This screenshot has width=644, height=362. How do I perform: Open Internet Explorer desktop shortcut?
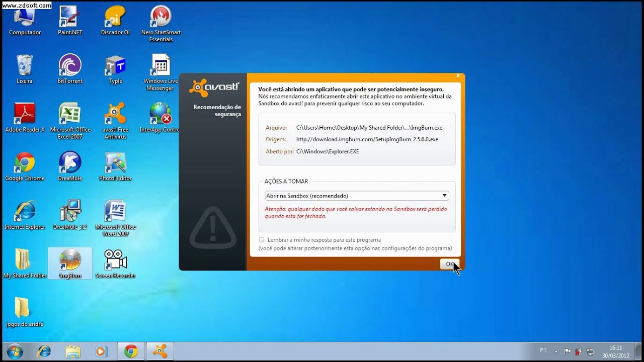tap(25, 215)
